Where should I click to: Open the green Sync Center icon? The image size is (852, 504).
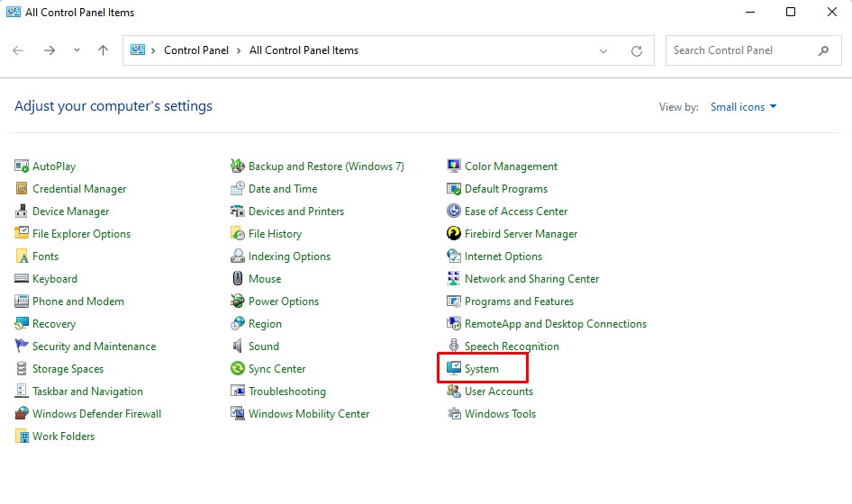click(x=238, y=369)
